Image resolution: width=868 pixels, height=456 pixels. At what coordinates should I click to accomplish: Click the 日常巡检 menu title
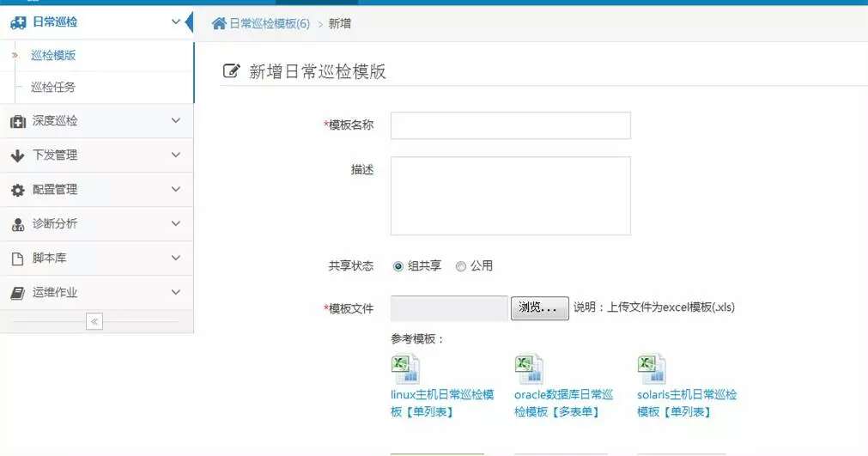coord(55,22)
